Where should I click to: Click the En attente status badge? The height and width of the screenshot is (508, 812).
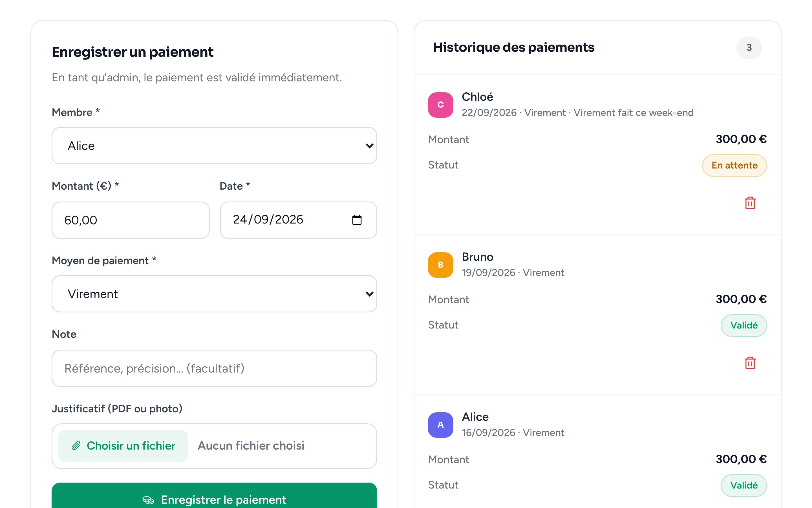point(734,165)
